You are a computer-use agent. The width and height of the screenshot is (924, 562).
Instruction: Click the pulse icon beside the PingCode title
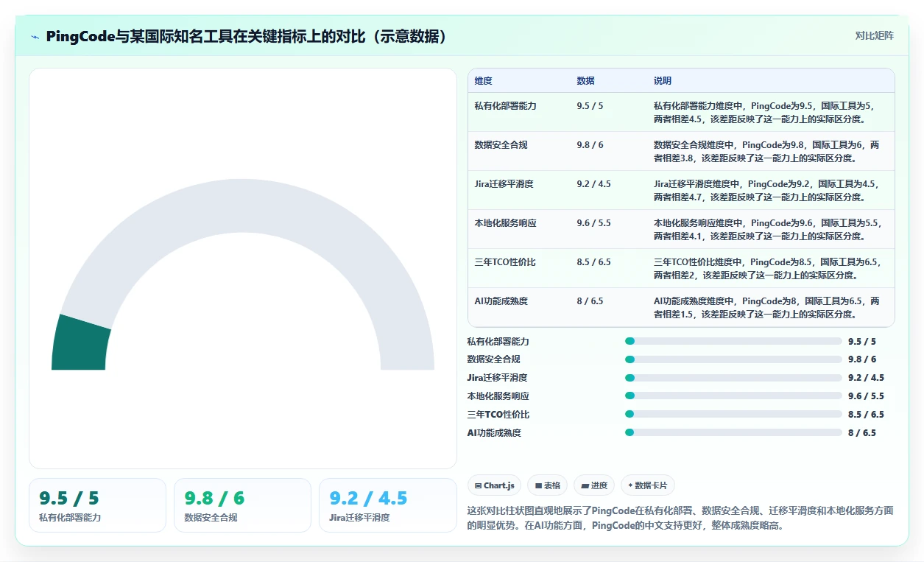coord(35,37)
